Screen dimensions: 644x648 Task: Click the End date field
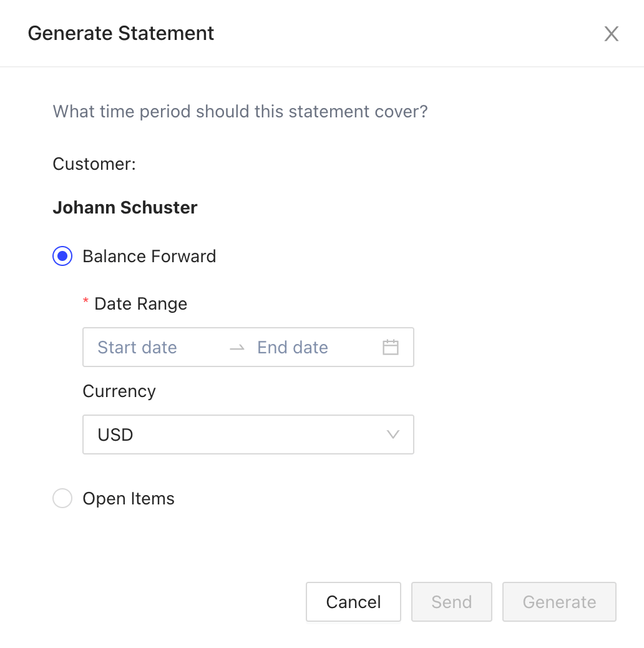pos(300,347)
